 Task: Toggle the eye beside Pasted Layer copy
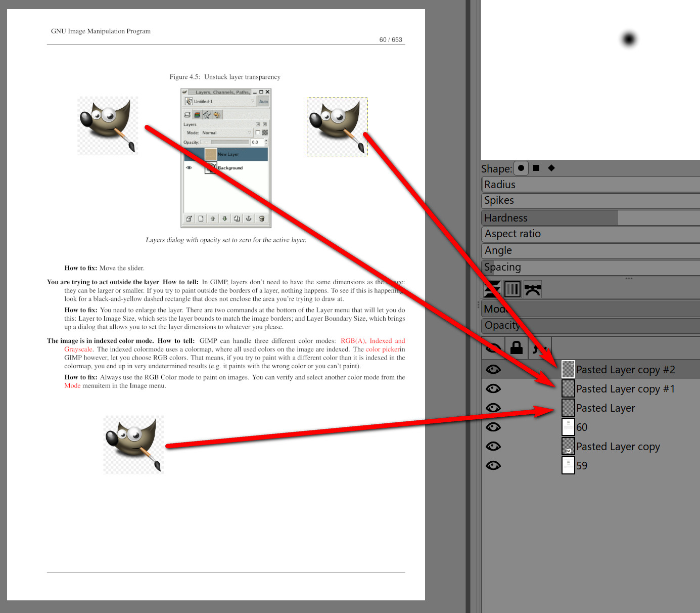(x=493, y=447)
